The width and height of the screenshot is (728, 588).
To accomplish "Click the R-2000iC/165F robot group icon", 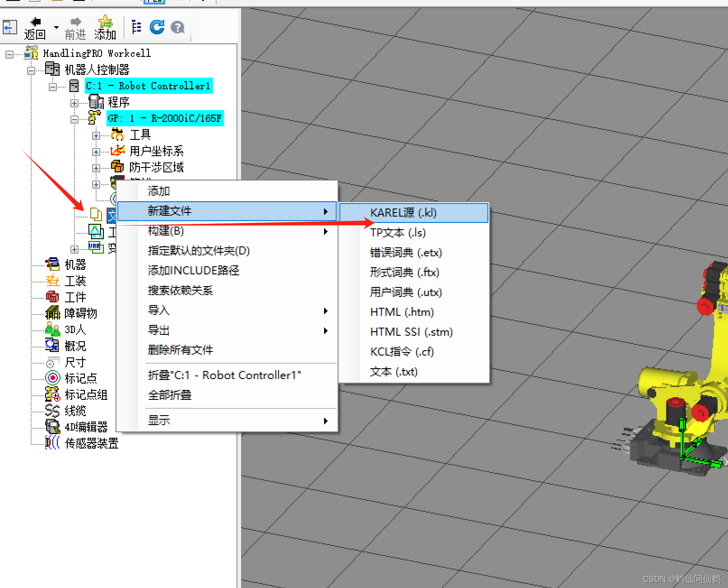I will (x=94, y=118).
